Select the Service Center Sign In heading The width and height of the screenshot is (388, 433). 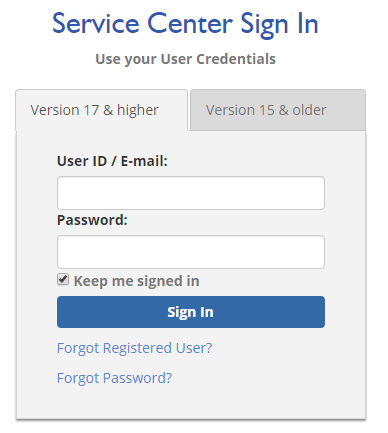tap(185, 24)
